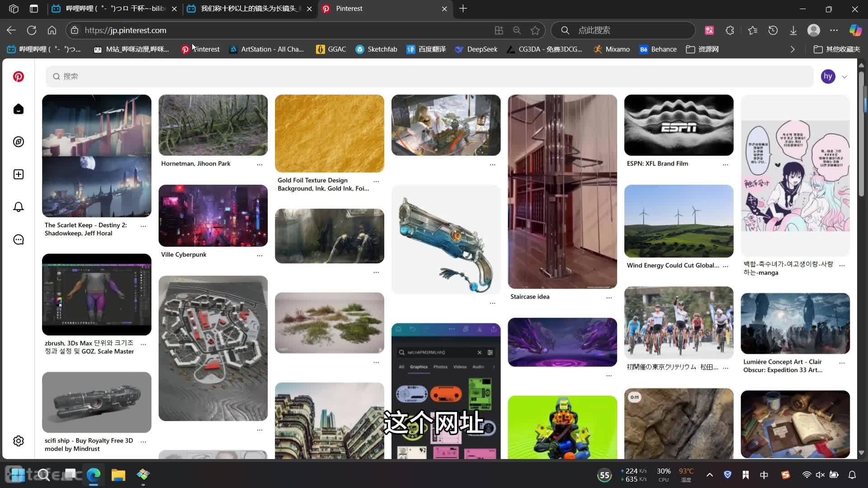Open browser history icon
This screenshot has width=868, height=488.
pyautogui.click(x=773, y=30)
